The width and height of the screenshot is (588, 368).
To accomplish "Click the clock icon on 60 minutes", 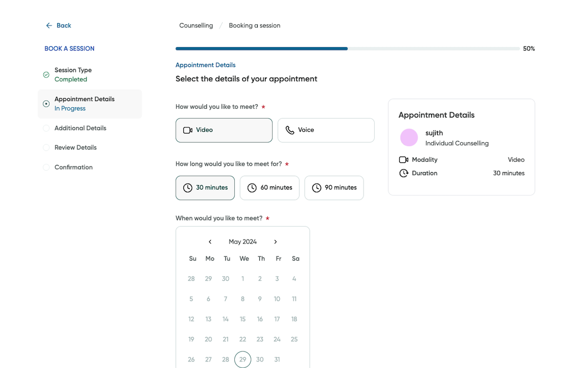I will (x=252, y=188).
